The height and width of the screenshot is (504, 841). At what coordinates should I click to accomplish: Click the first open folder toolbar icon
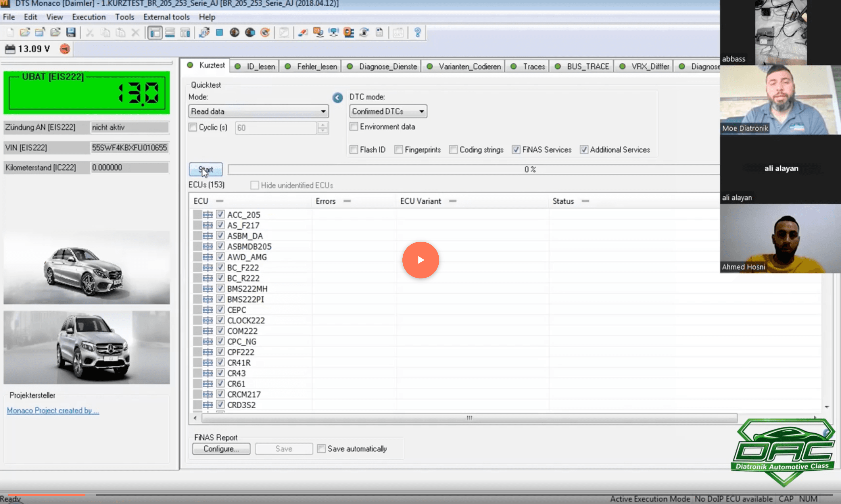[x=25, y=32]
